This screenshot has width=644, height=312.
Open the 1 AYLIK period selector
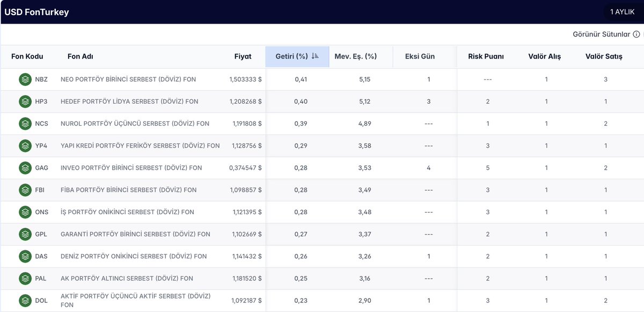click(x=623, y=12)
